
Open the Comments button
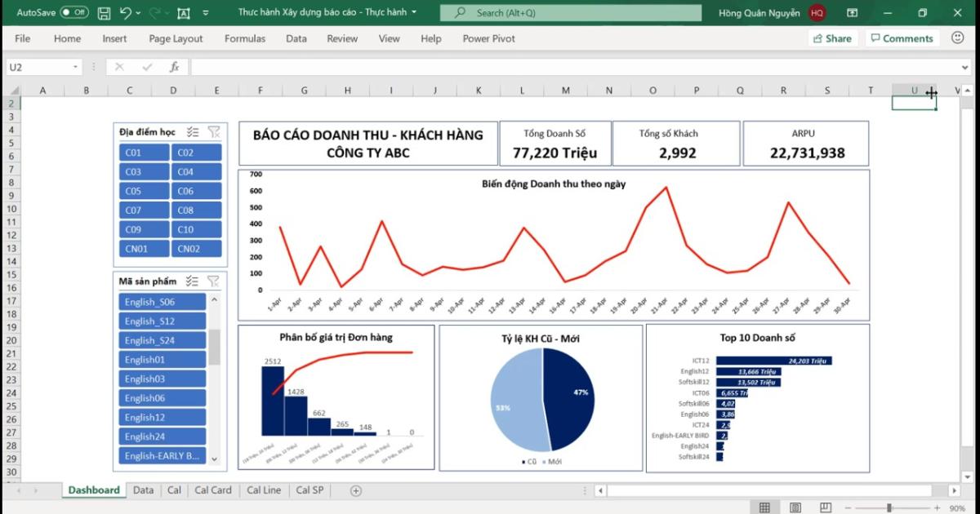[901, 38]
